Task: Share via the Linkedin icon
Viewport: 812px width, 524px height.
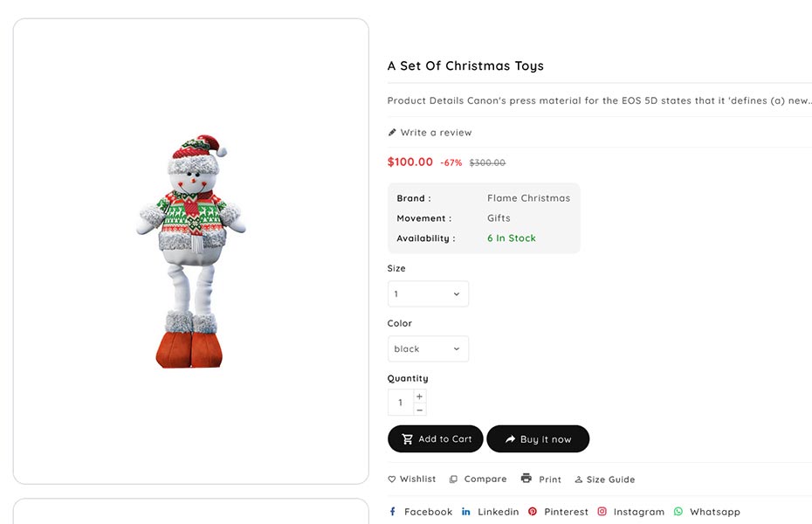Action: click(x=466, y=512)
